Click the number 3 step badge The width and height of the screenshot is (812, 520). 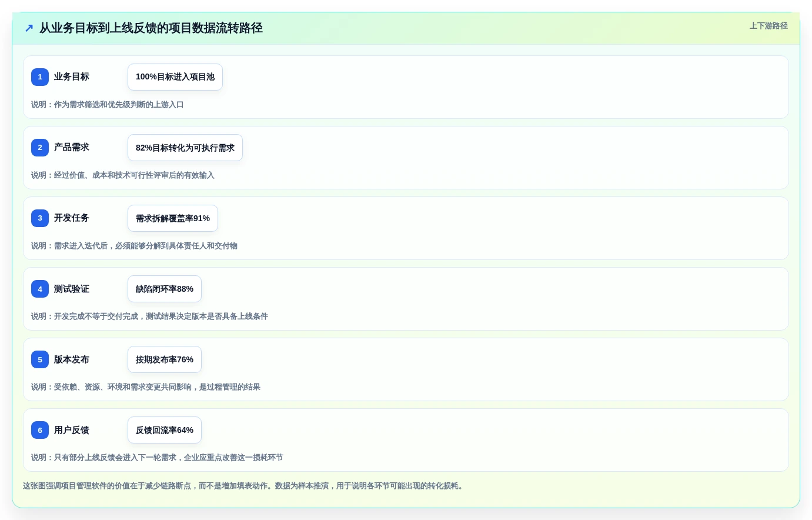point(40,218)
